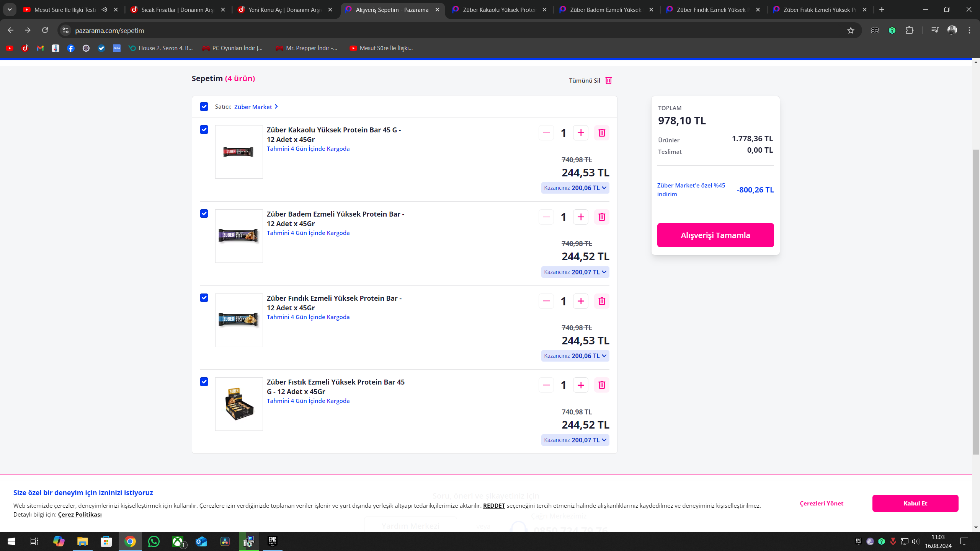Uncheck the Züber Fıstık Ezmeli item checkbox
The image size is (980, 551).
(204, 381)
